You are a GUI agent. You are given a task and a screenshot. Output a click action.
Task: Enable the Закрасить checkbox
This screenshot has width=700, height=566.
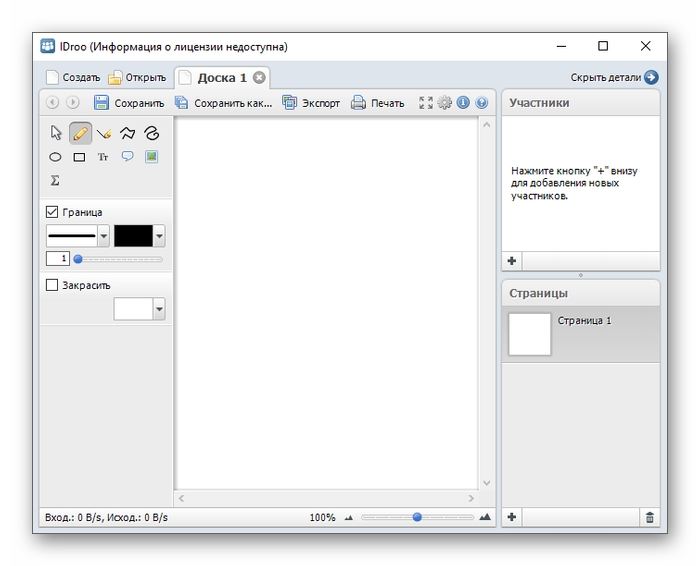coord(52,285)
